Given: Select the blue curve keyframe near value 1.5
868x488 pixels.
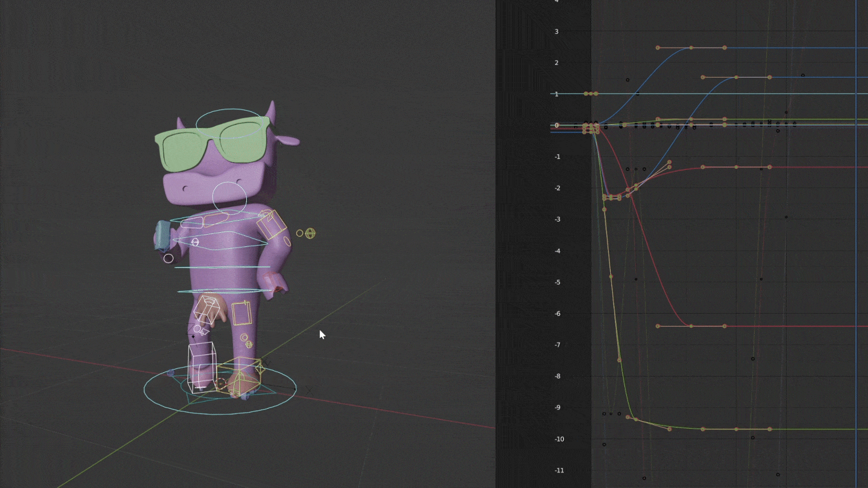Looking at the screenshot, I should [x=736, y=77].
